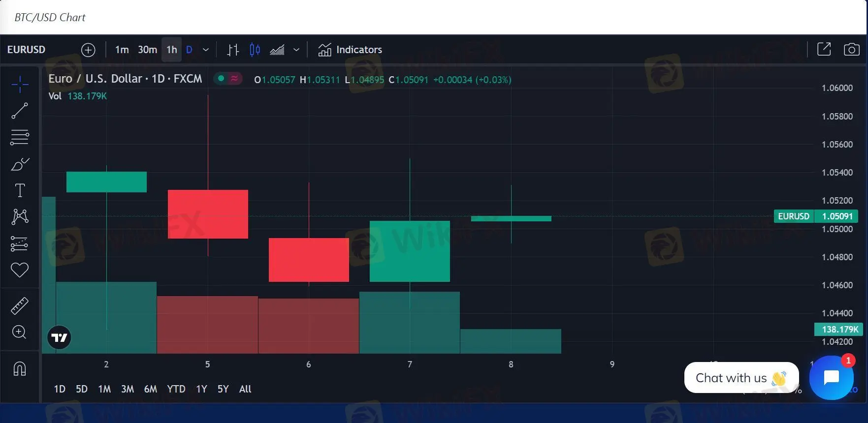Open the Fibonacci retracement tools
This screenshot has width=868, height=423.
[x=20, y=137]
